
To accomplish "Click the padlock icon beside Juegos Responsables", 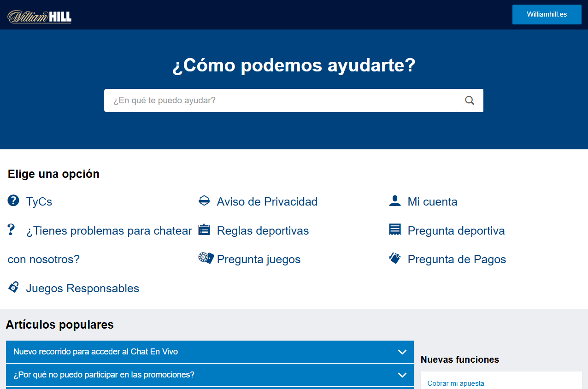I will coord(13,287).
